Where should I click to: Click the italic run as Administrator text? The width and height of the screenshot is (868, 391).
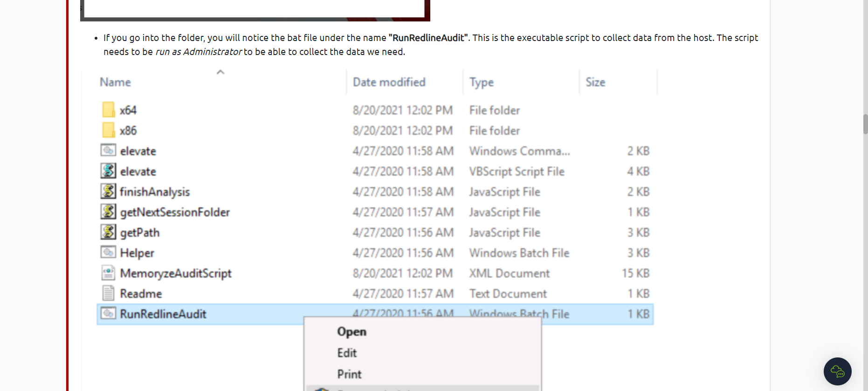pos(199,52)
